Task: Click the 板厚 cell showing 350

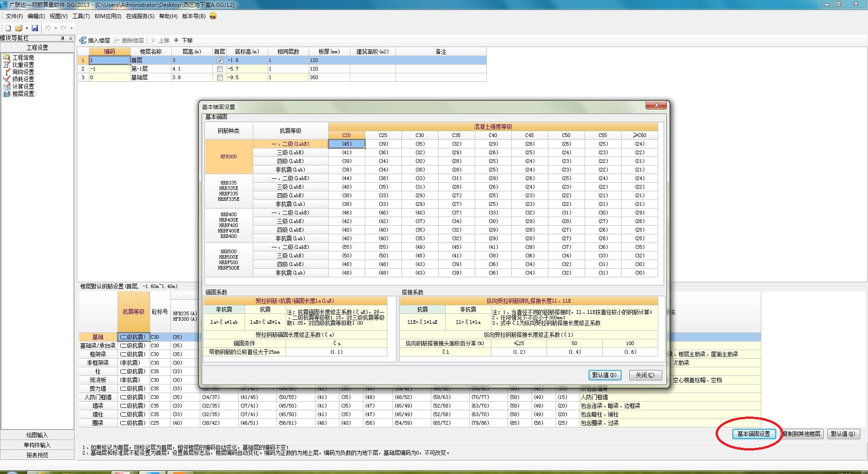Action: click(329, 77)
